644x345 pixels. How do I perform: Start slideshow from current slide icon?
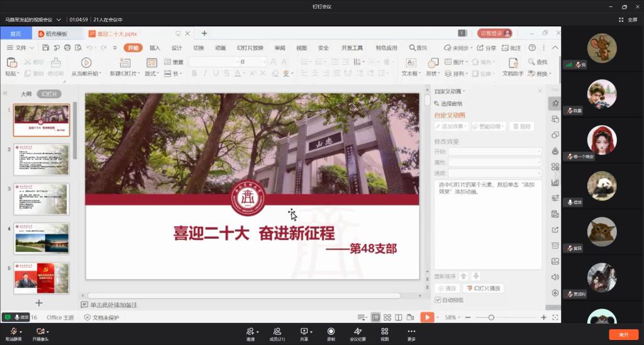[86, 63]
